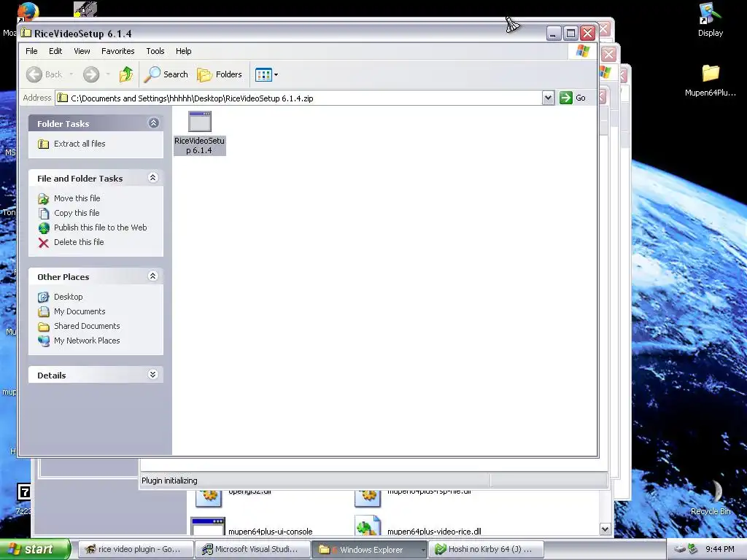This screenshot has height=560, width=747.
Task: Click the 7z desktop icon
Action: [23, 491]
